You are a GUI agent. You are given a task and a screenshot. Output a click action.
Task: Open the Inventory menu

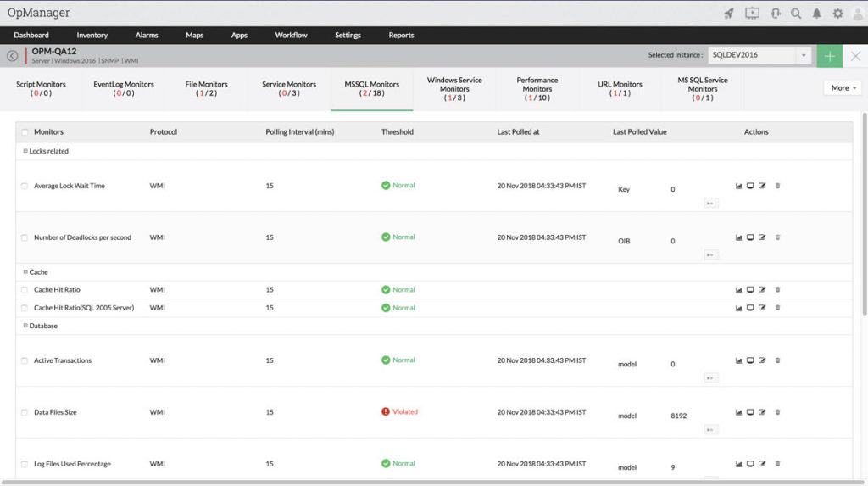pos(92,35)
